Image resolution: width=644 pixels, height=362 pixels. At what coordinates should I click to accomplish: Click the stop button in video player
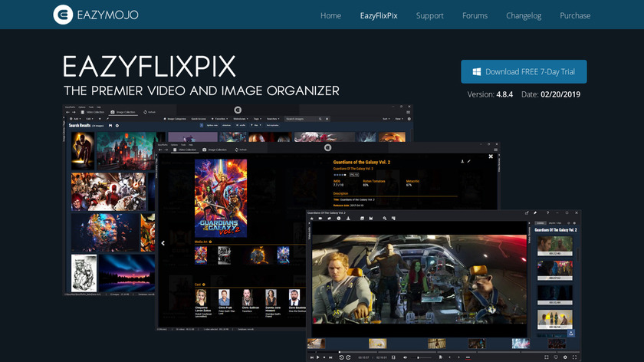(x=324, y=357)
